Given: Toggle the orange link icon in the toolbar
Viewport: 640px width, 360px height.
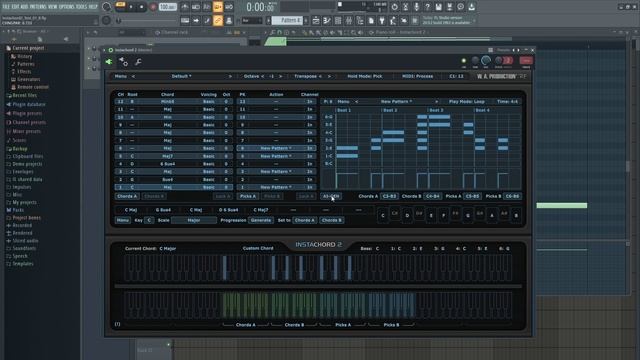Looking at the screenshot, I should click(218, 20).
